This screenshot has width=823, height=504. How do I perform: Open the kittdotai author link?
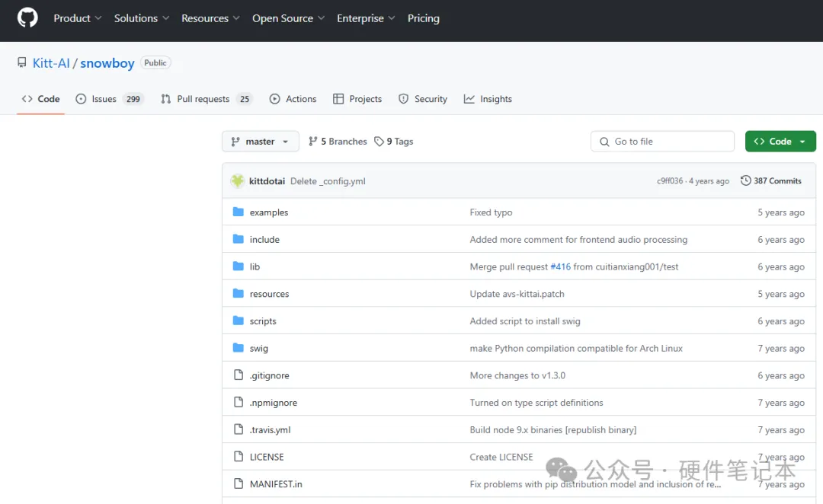[267, 181]
